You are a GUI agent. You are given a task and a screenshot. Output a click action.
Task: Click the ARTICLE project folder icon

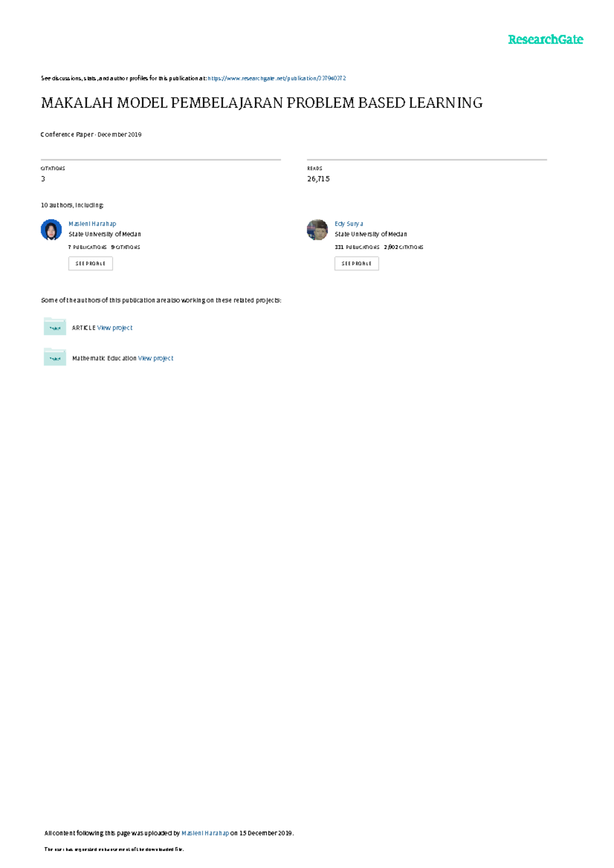coord(55,326)
